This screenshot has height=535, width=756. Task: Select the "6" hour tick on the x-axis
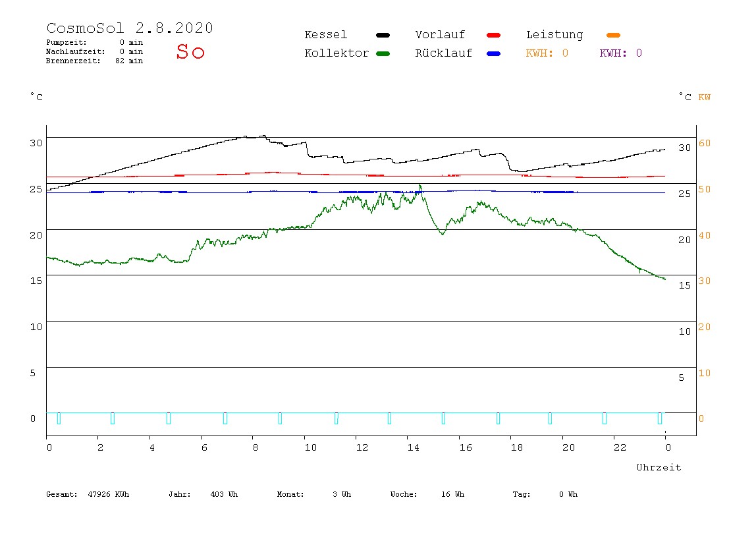point(204,447)
